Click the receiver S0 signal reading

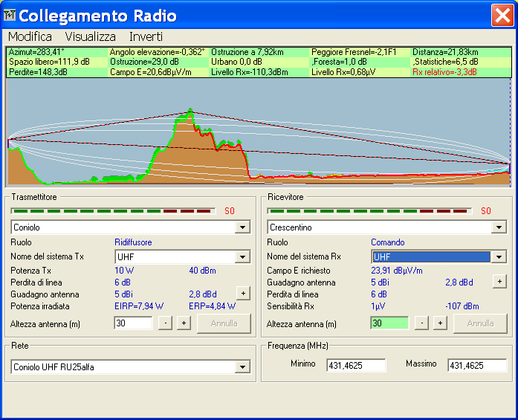click(x=485, y=211)
